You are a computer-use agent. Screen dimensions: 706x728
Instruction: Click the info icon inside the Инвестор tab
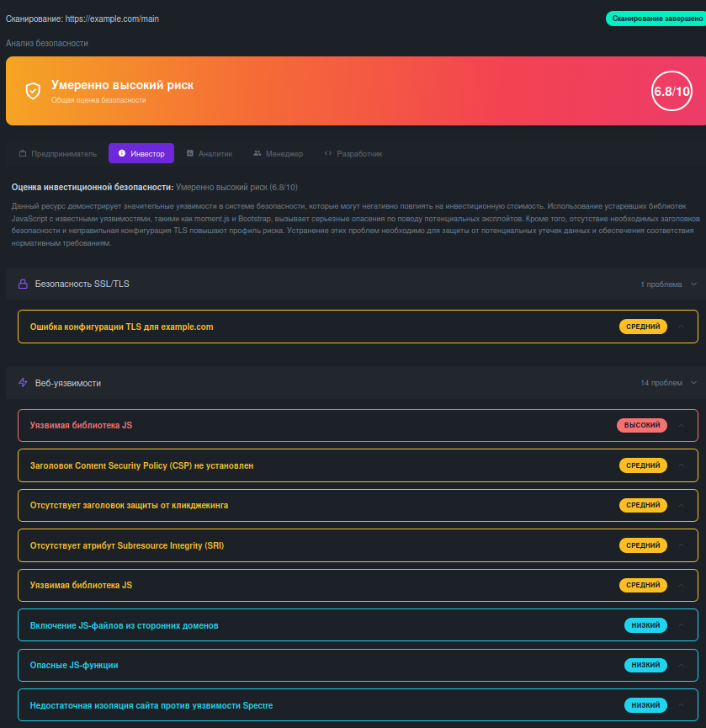(x=120, y=153)
